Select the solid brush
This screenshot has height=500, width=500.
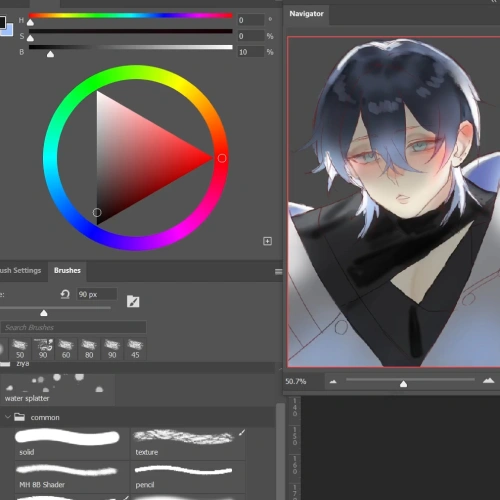(x=72, y=443)
